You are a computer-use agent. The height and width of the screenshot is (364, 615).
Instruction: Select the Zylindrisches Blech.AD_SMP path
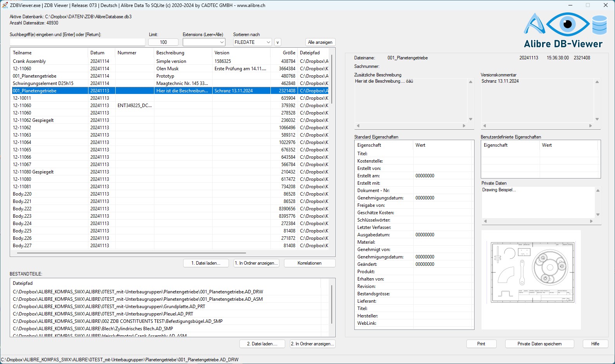pos(166,329)
